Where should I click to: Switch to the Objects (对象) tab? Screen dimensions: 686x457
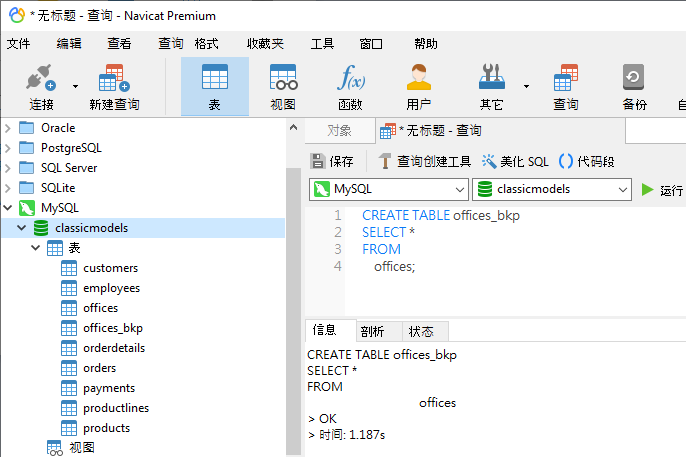click(340, 131)
